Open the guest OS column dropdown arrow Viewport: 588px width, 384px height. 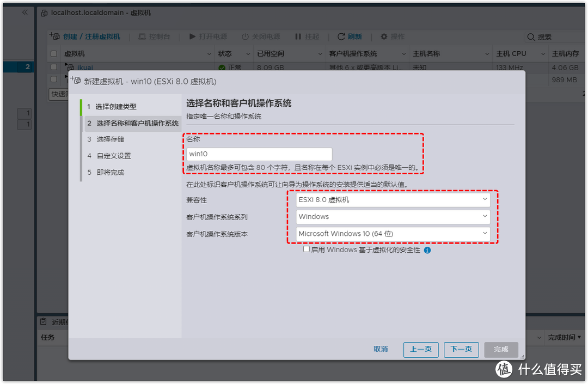pyautogui.click(x=404, y=54)
